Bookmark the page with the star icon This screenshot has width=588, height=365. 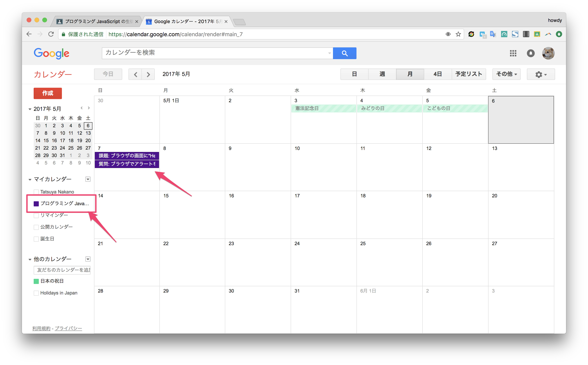(x=458, y=34)
